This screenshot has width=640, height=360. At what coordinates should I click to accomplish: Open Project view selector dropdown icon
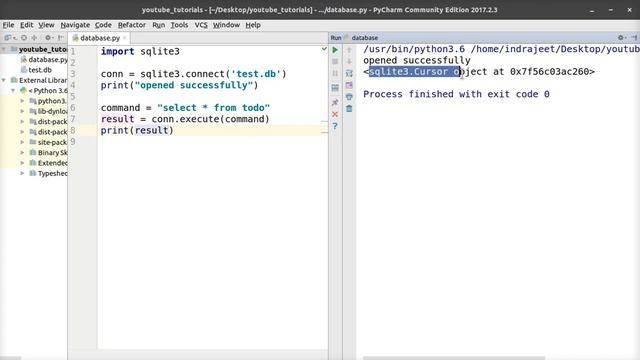tap(10, 38)
